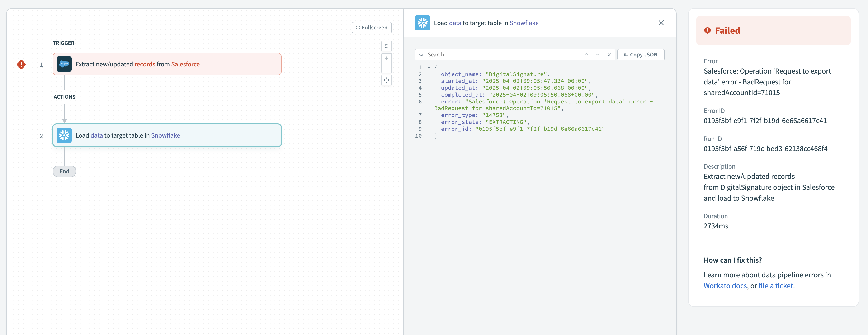Click the End node in the workflow
The image size is (868, 335).
[x=64, y=171]
